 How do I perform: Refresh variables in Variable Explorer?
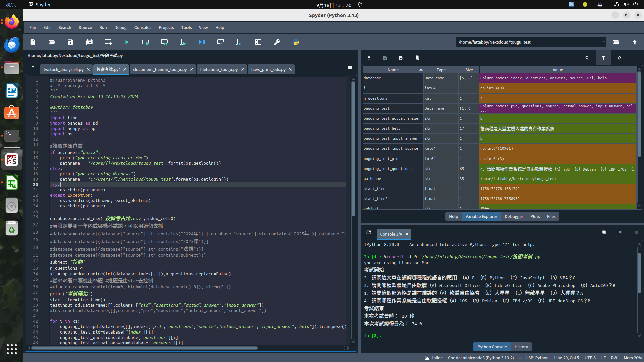tap(619, 58)
